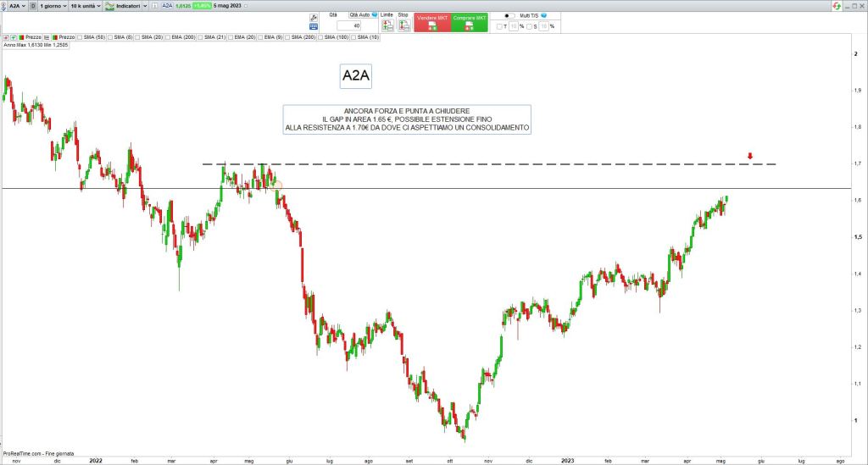Toggle the SMA (10) checkbox
The width and height of the screenshot is (868, 465).
point(353,37)
